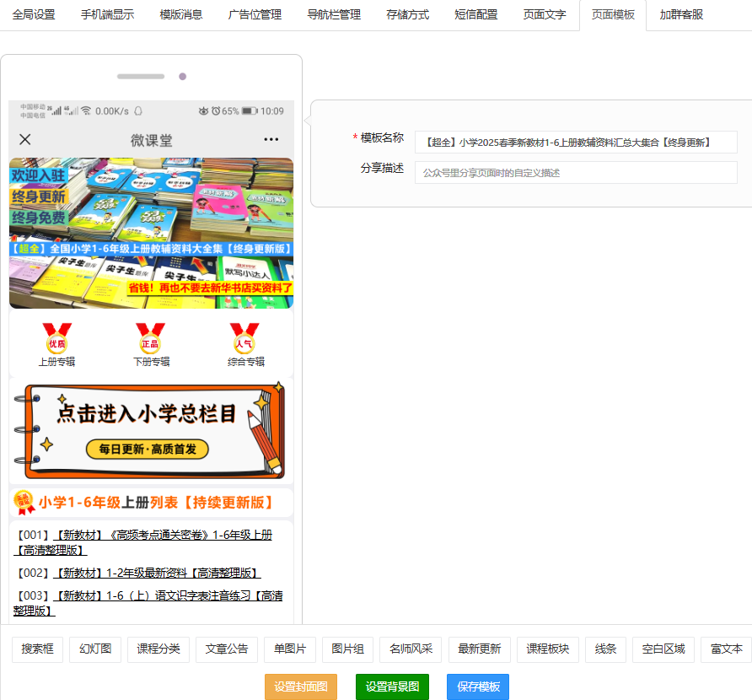Open the three-dot menu beside 微课堂
Viewport: 752px width, 700px height.
tap(271, 140)
